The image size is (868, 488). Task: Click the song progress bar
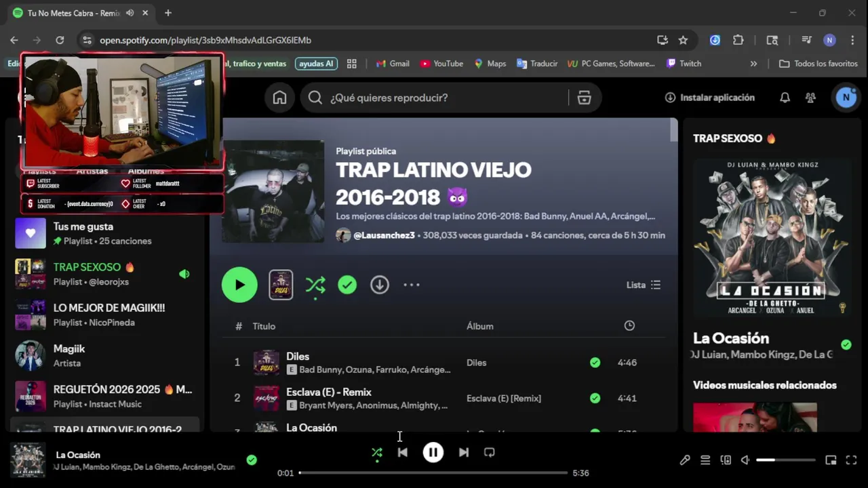tap(433, 472)
